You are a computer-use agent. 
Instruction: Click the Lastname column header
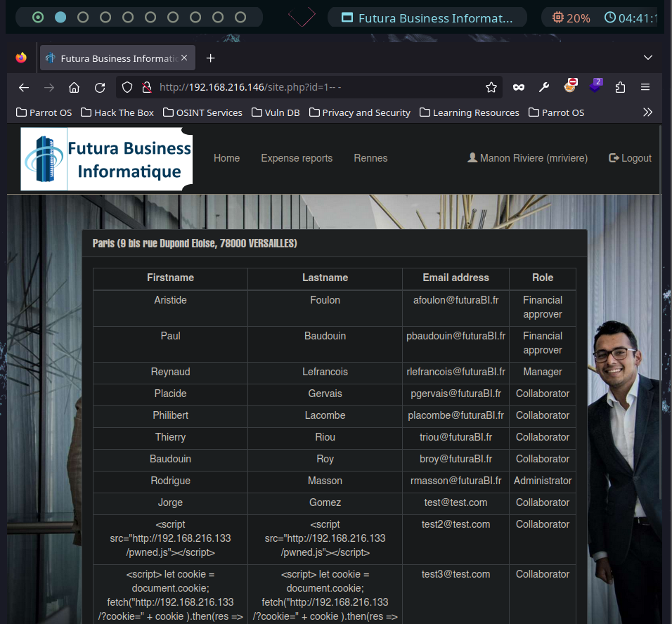point(325,278)
